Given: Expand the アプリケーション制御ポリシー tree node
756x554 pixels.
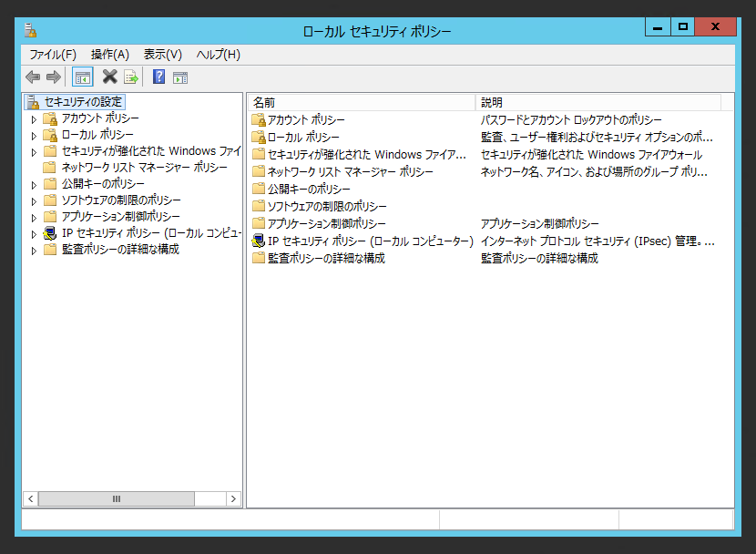Looking at the screenshot, I should (34, 218).
